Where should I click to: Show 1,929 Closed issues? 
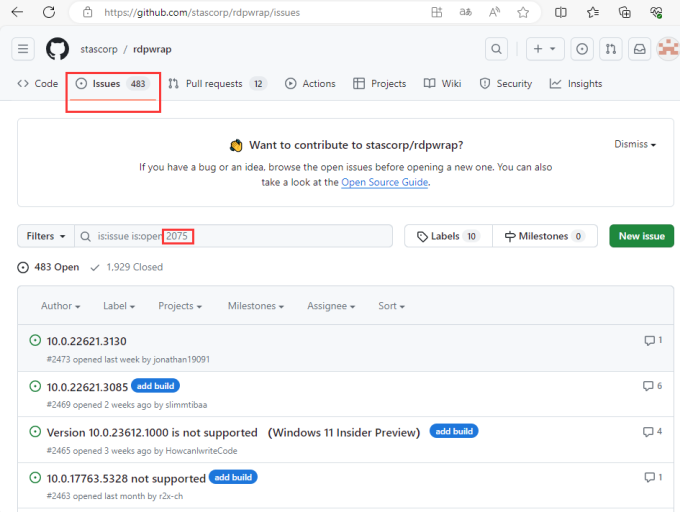[127, 267]
